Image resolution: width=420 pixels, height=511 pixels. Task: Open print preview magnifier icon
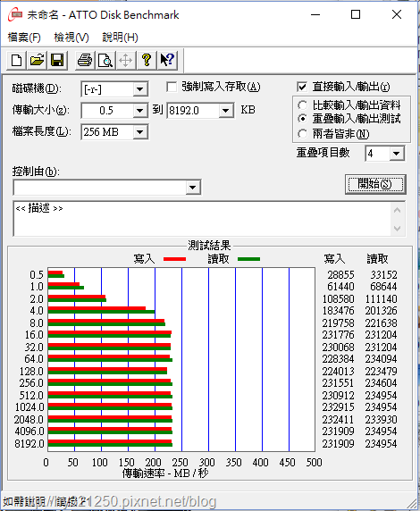click(105, 60)
